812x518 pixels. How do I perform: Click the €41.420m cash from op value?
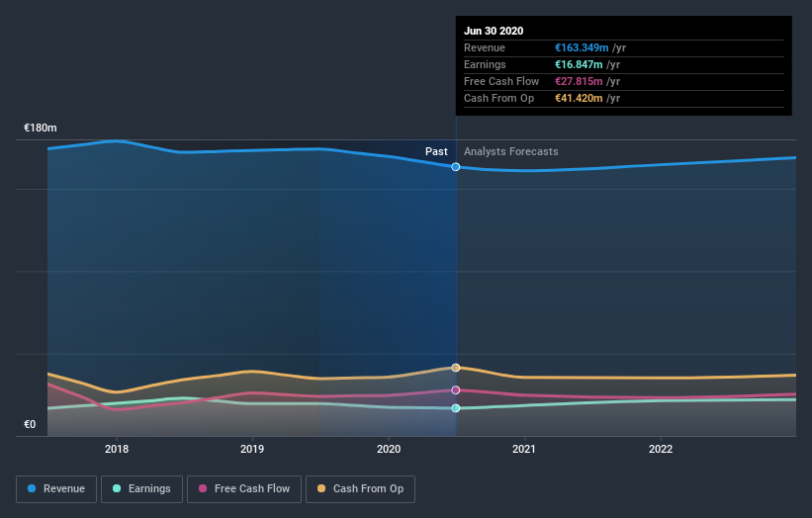[x=579, y=98]
